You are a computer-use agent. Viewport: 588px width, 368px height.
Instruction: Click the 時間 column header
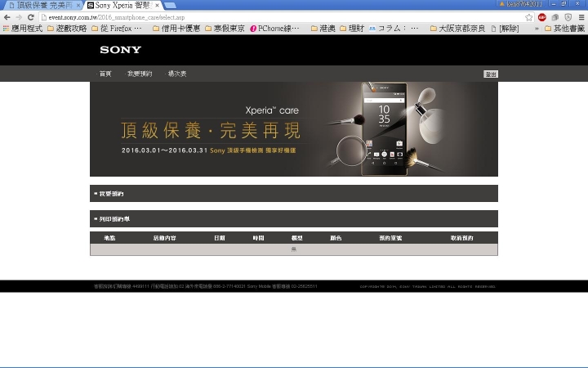coord(258,238)
